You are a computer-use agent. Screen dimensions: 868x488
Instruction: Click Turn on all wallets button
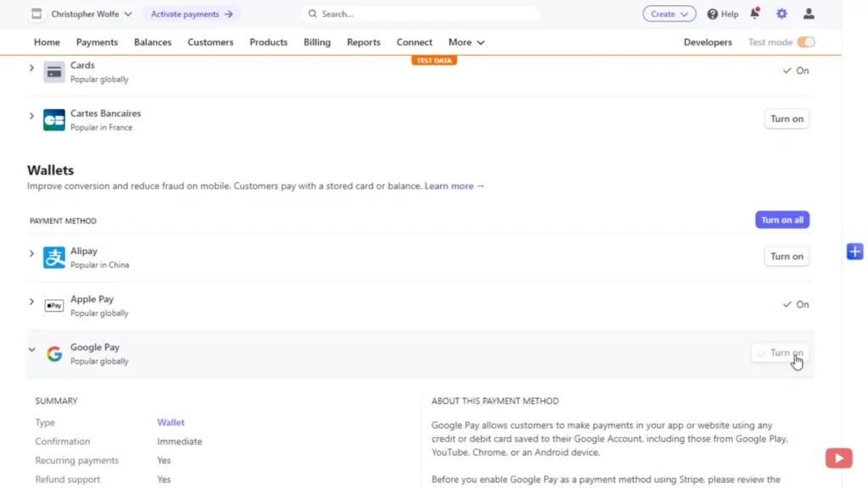coord(782,219)
